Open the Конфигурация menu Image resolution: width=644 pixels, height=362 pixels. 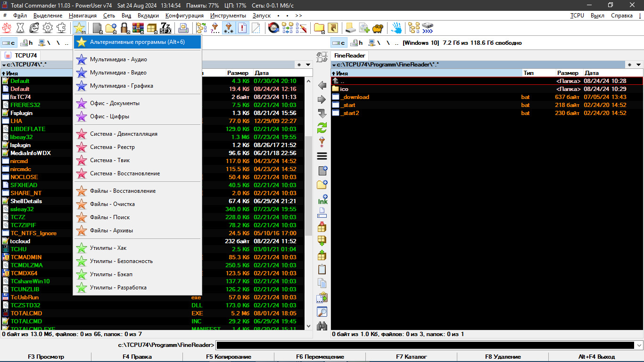[184, 16]
